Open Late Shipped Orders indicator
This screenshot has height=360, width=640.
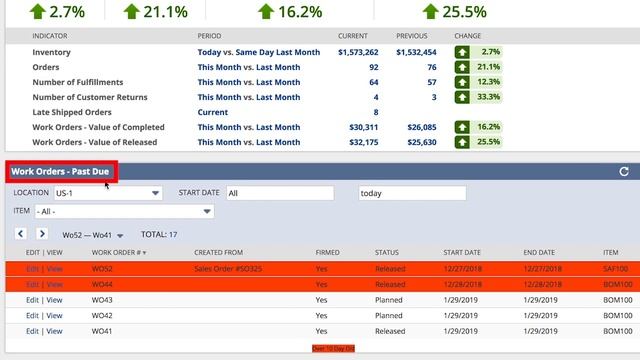[x=72, y=112]
